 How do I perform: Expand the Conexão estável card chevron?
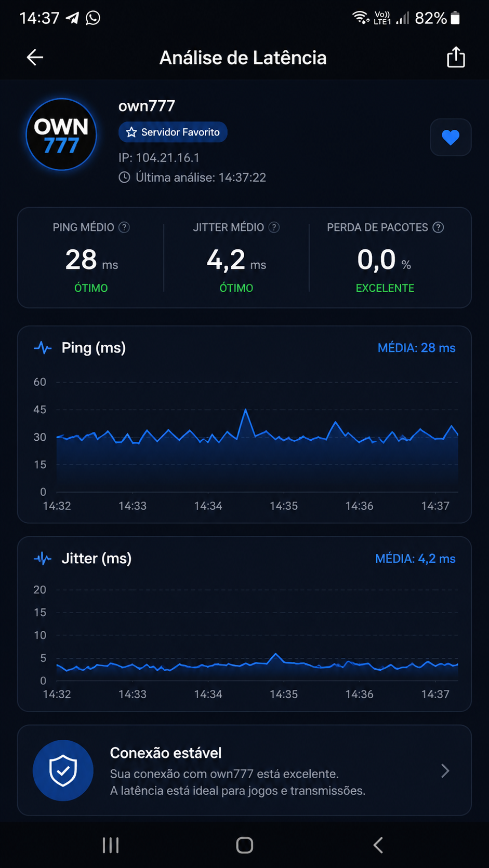(445, 771)
